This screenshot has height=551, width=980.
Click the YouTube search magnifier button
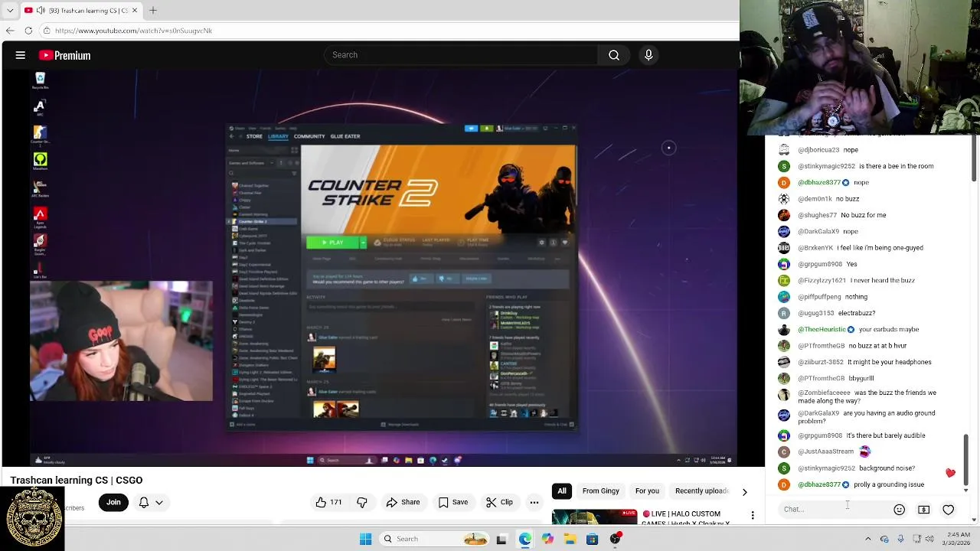tap(614, 55)
